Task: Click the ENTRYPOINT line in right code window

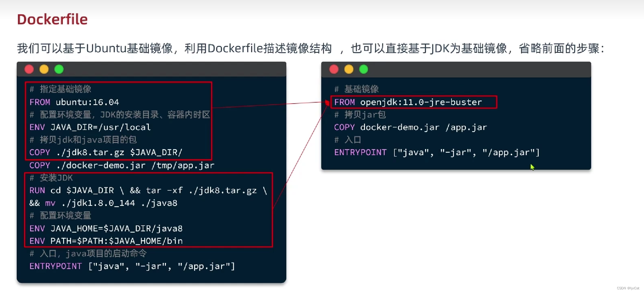Action: click(x=437, y=152)
